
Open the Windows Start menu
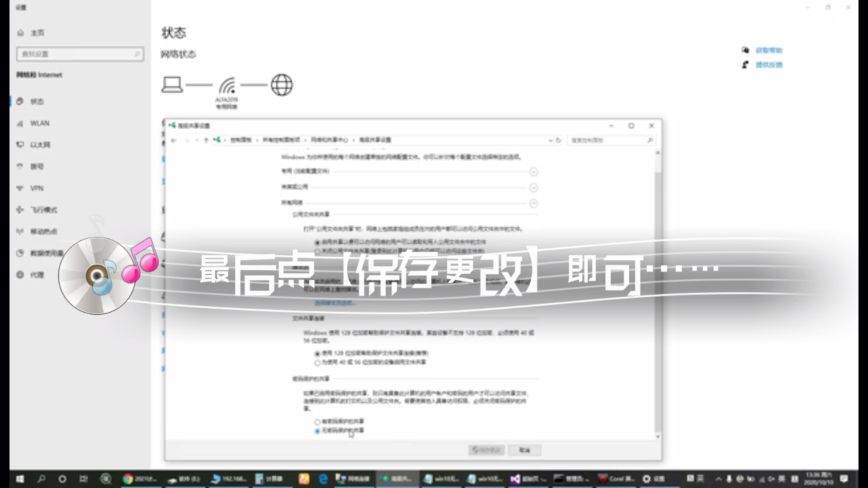click(x=20, y=479)
